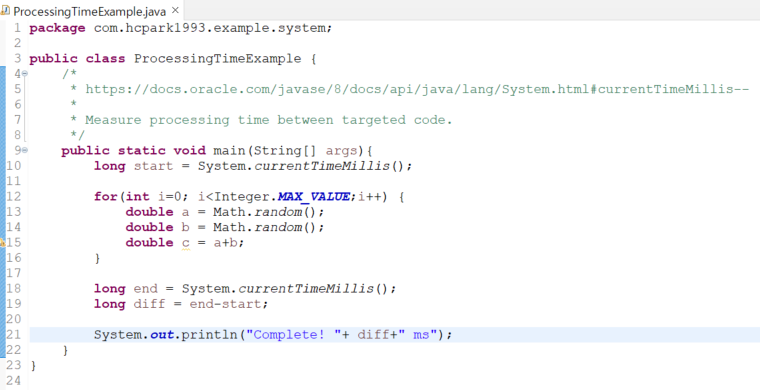Click the ProcessingTimeExample class name on line 3
This screenshot has height=390, width=760.
coord(218,59)
